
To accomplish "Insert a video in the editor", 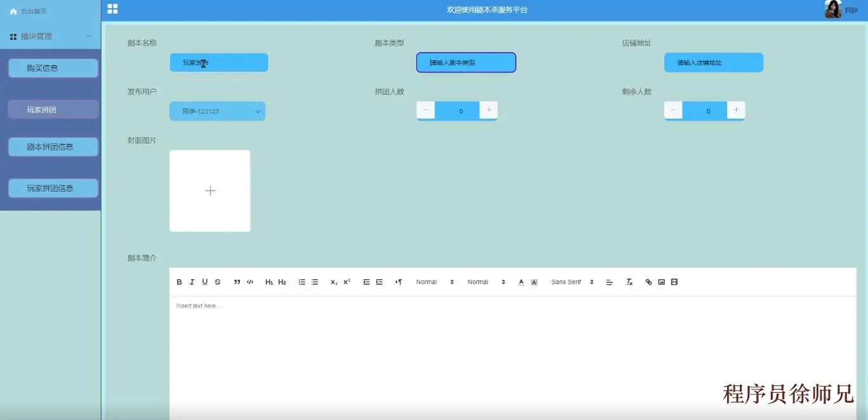I will pyautogui.click(x=674, y=282).
